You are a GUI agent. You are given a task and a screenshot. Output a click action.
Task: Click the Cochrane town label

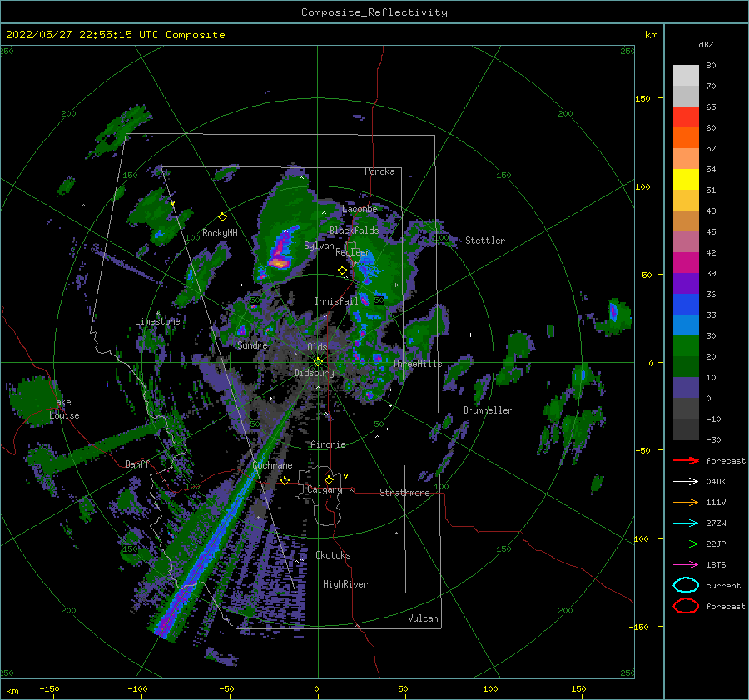[x=272, y=465]
